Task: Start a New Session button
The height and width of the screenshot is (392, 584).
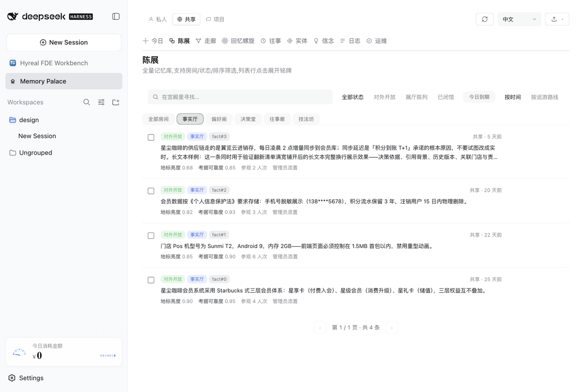Action: [x=64, y=42]
